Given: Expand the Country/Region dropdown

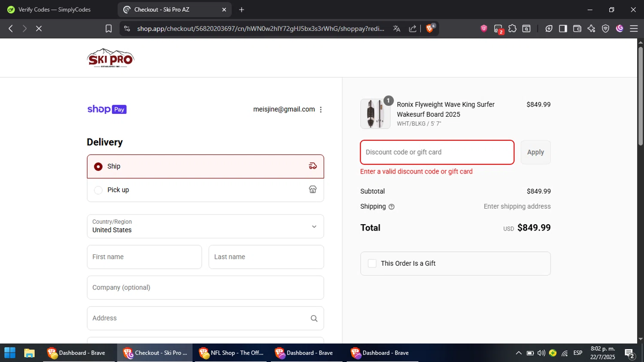Looking at the screenshot, I should pyautogui.click(x=205, y=226).
